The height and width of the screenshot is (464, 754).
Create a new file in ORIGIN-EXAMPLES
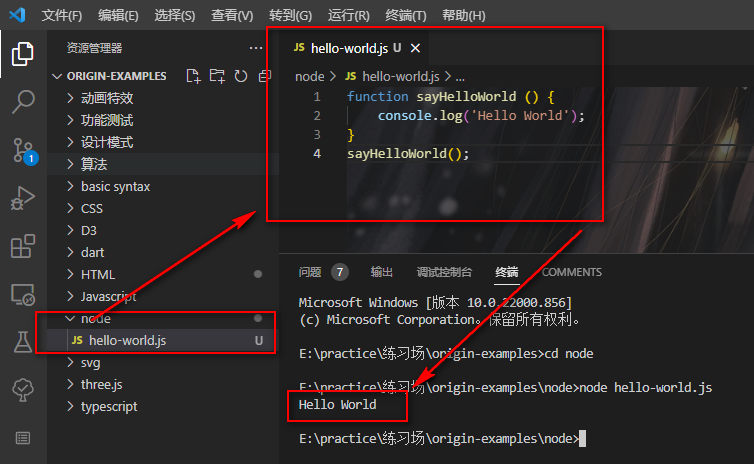pos(193,76)
